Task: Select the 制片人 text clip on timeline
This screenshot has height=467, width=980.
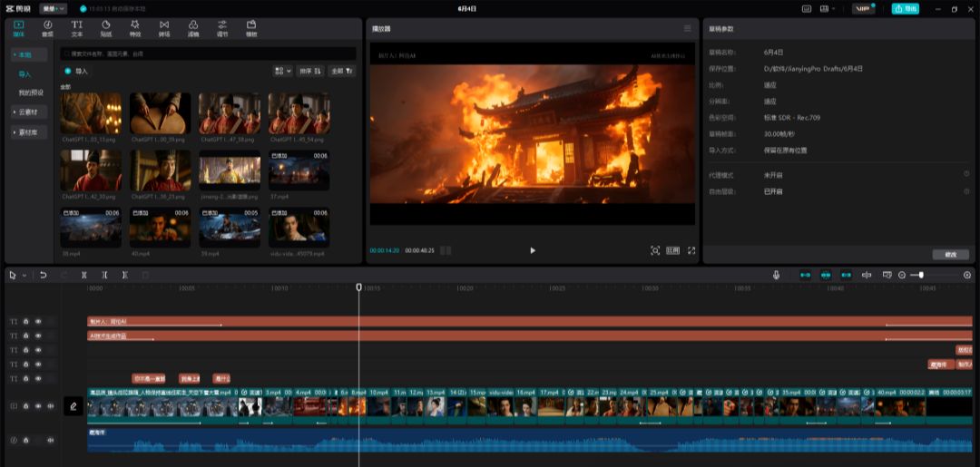Action: 529,322
